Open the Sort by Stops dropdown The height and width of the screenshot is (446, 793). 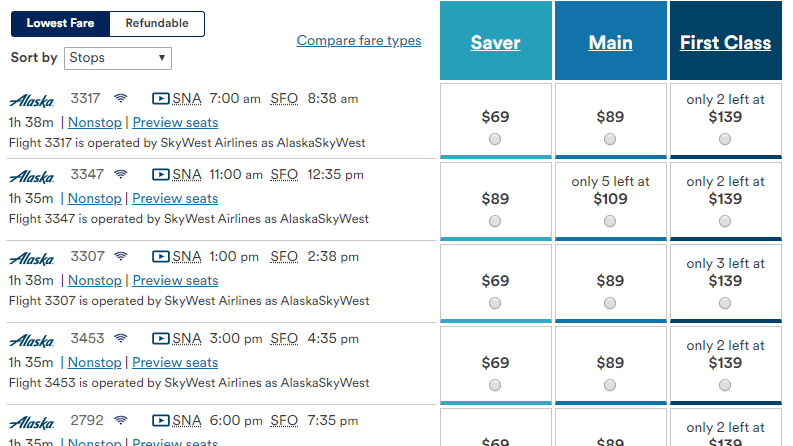point(118,58)
